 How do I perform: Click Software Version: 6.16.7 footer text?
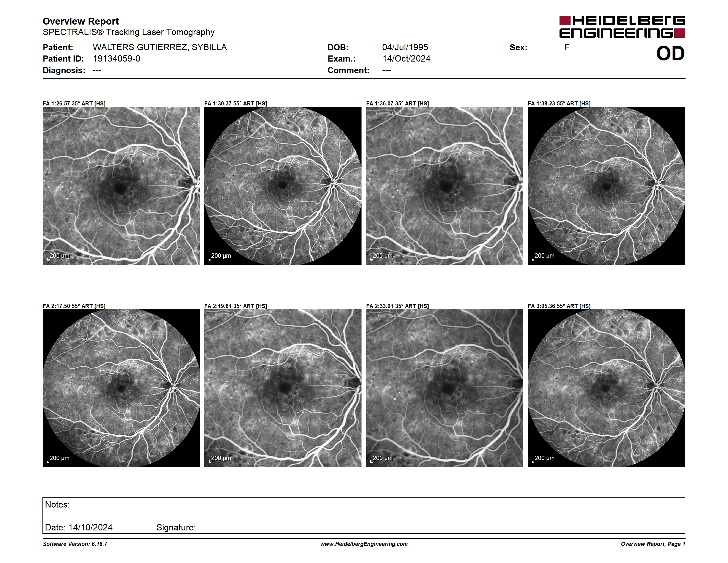[x=75, y=544]
